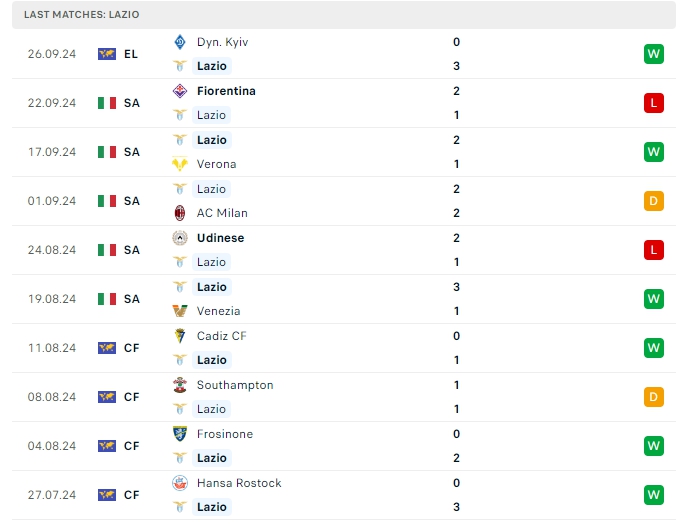Click the Venezia club crest

(x=180, y=311)
